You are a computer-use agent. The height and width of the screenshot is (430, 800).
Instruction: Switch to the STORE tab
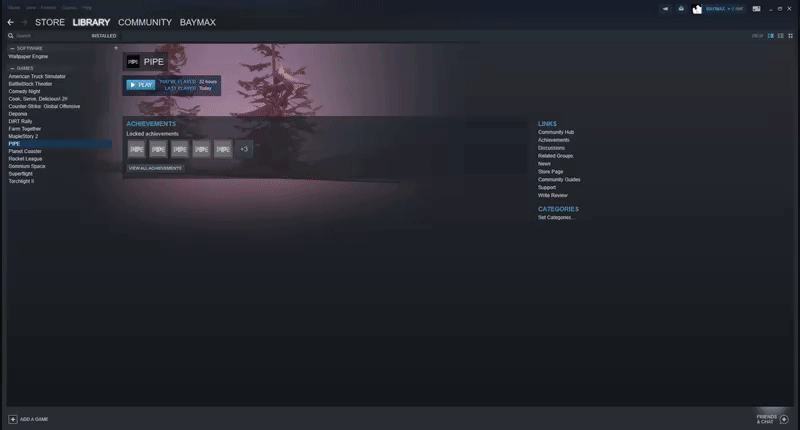coord(50,22)
